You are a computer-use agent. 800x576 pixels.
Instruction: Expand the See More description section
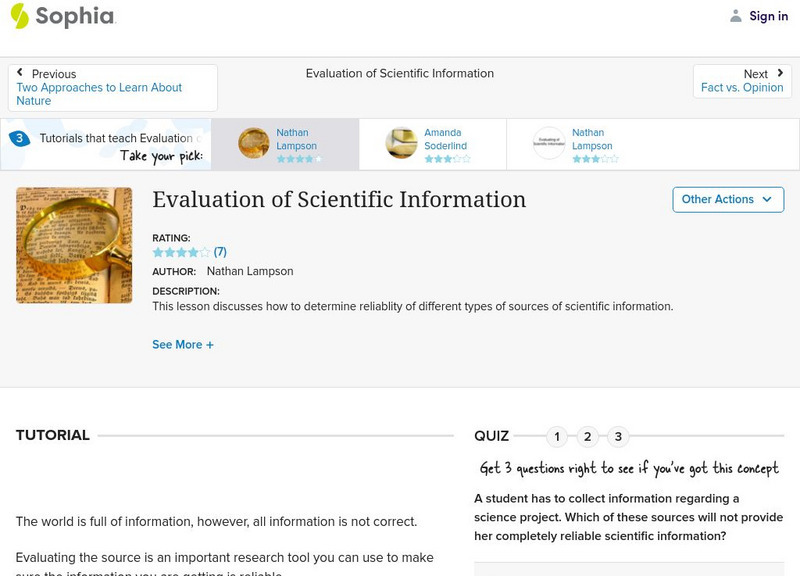click(x=184, y=343)
